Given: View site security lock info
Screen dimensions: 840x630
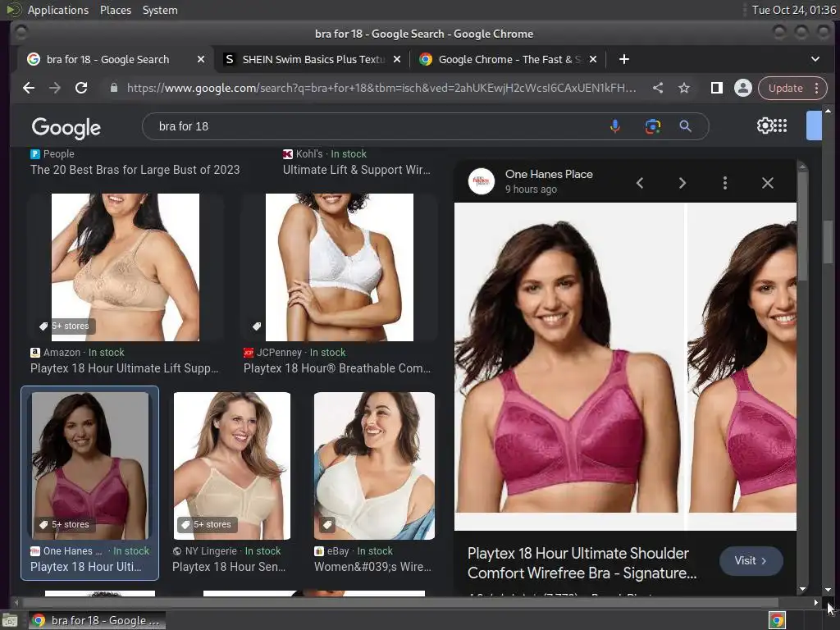Looking at the screenshot, I should point(113,88).
